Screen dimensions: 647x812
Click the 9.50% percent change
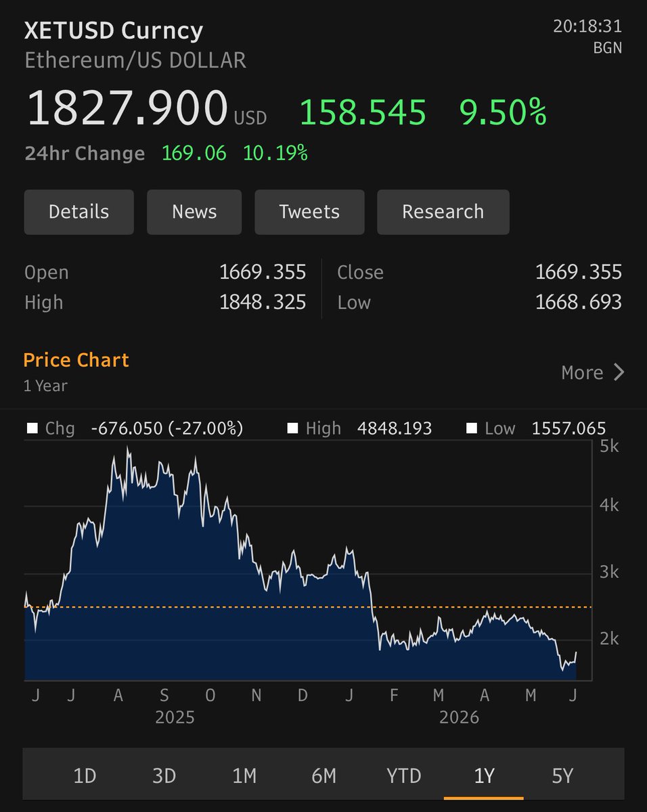(x=503, y=112)
